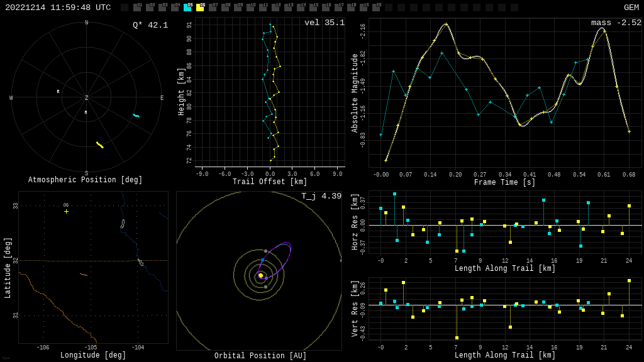
Task: Click the GEM shower label
Action: point(631,8)
